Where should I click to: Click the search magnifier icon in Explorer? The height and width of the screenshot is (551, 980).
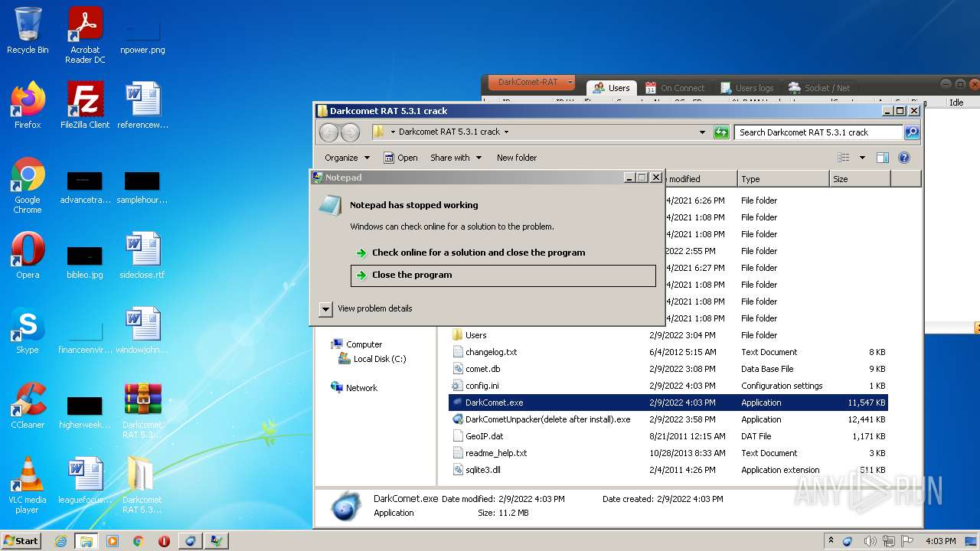[x=911, y=132]
